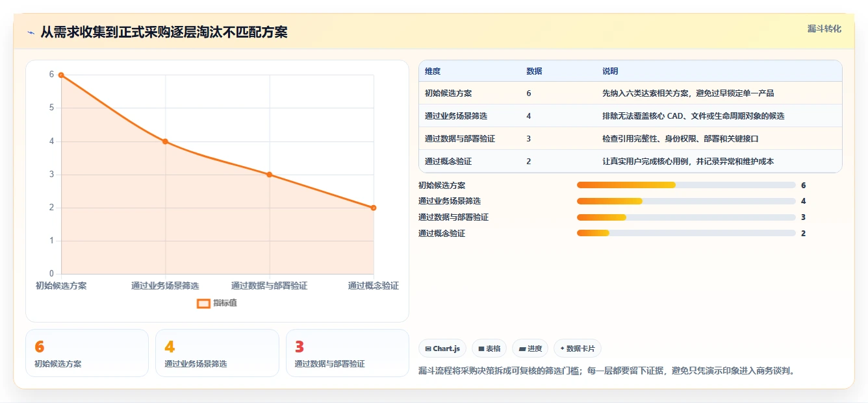Viewport: 868px width, 403px height.
Task: Click the title 从需求收集到正式采购逐层淘汰不匹配方案
Action: [164, 32]
